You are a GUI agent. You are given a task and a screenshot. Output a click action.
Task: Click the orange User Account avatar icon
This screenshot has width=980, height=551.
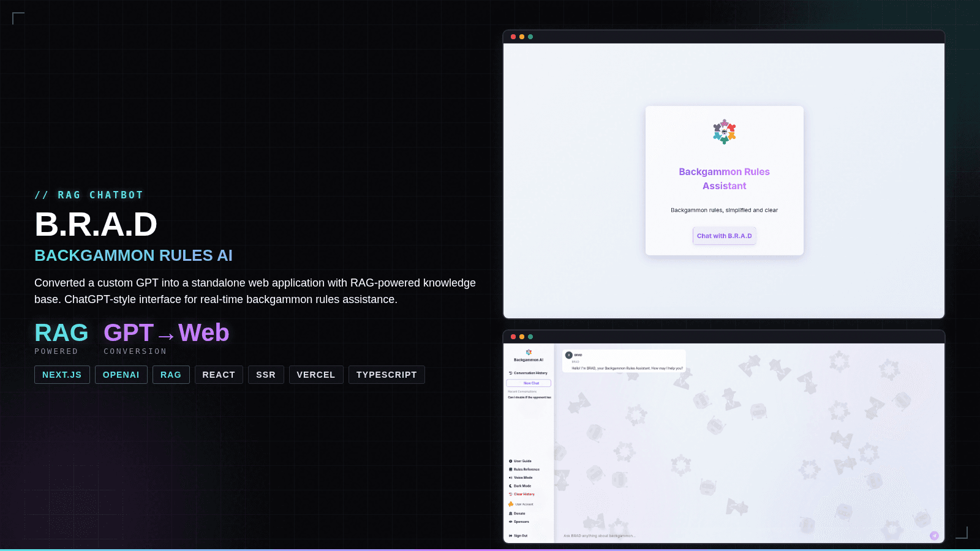pyautogui.click(x=511, y=504)
